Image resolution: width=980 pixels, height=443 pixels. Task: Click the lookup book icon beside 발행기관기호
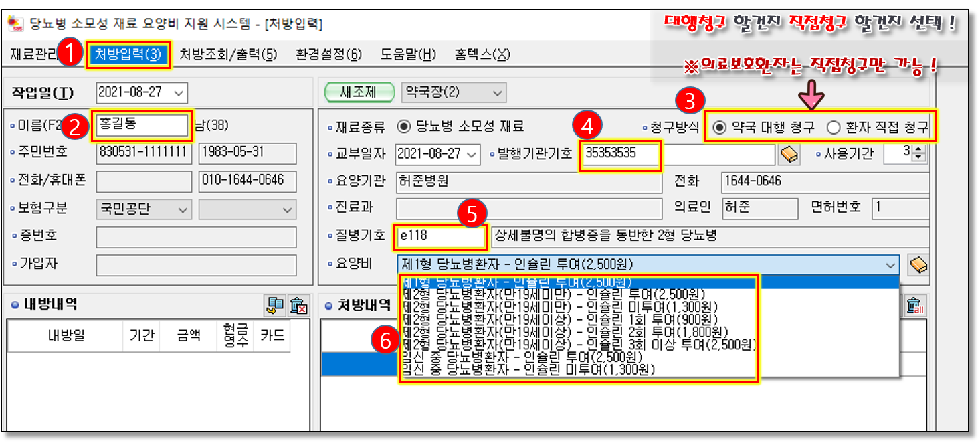(x=789, y=154)
